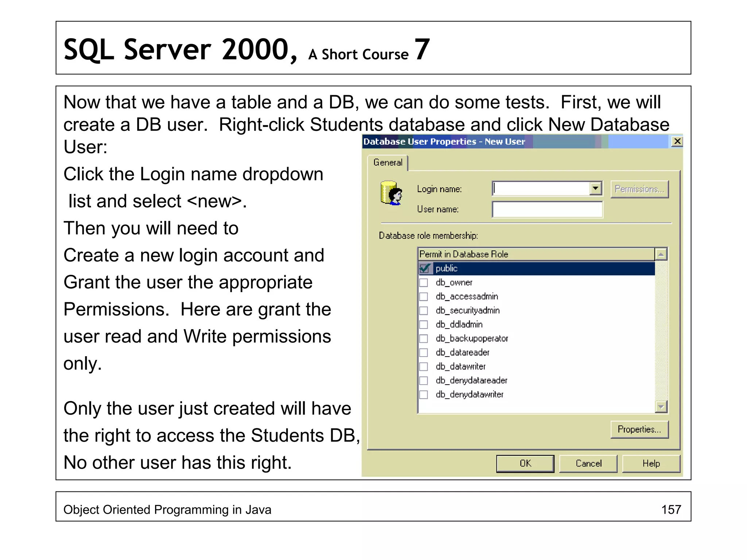Grant the db_datareader role checkbox
The image size is (747, 560).
coord(423,353)
